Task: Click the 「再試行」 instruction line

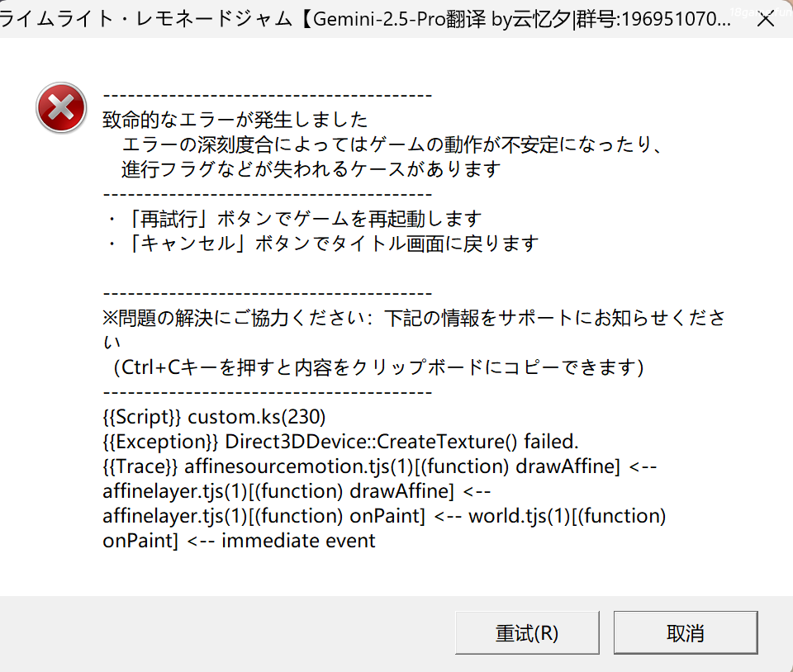Action: pyautogui.click(x=292, y=219)
